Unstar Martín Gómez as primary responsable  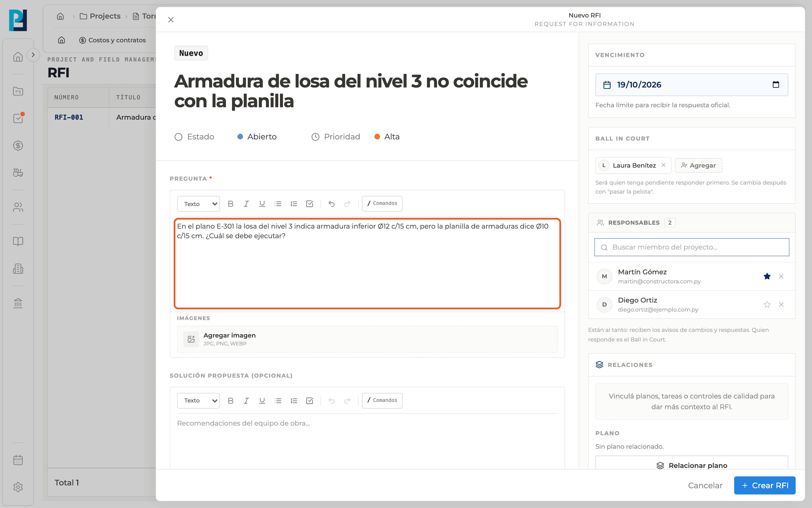tap(767, 276)
